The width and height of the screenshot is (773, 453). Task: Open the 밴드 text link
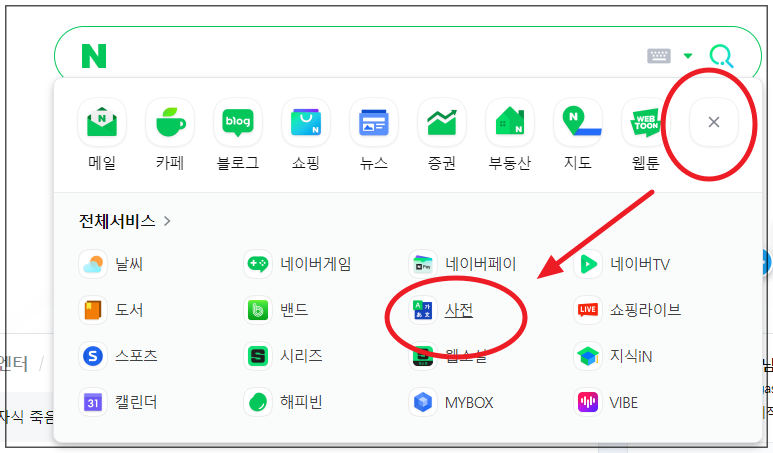pos(294,310)
